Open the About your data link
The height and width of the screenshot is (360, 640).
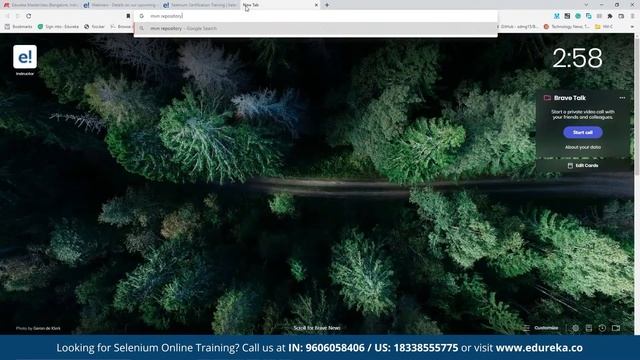tap(583, 147)
